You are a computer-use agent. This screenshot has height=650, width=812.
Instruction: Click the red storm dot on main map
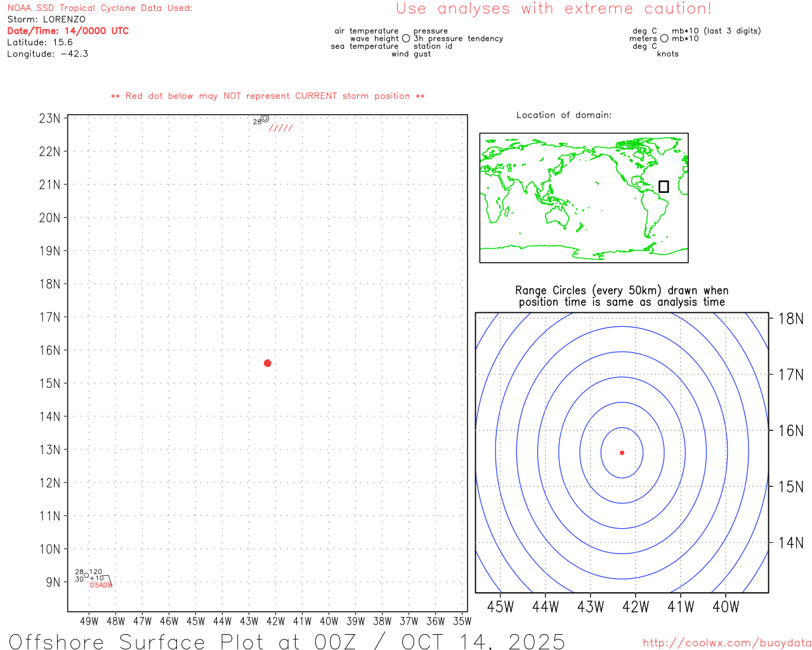click(268, 363)
